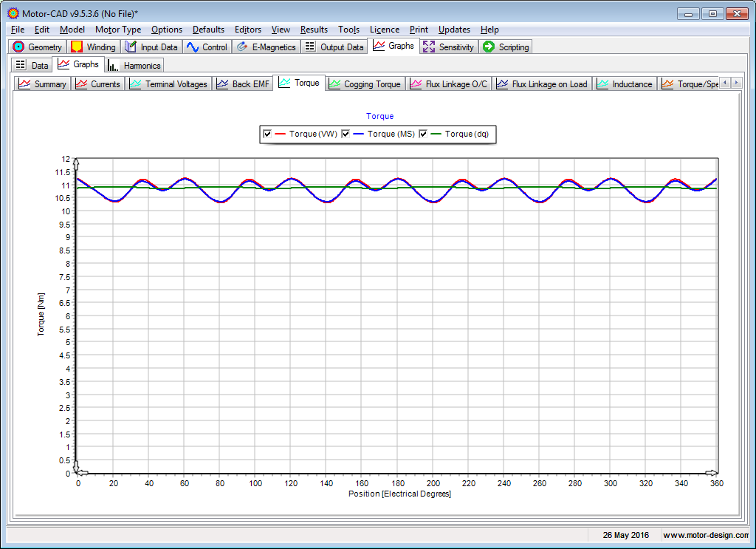Select the top-level Graphs tab
The height and width of the screenshot is (549, 756).
[394, 46]
